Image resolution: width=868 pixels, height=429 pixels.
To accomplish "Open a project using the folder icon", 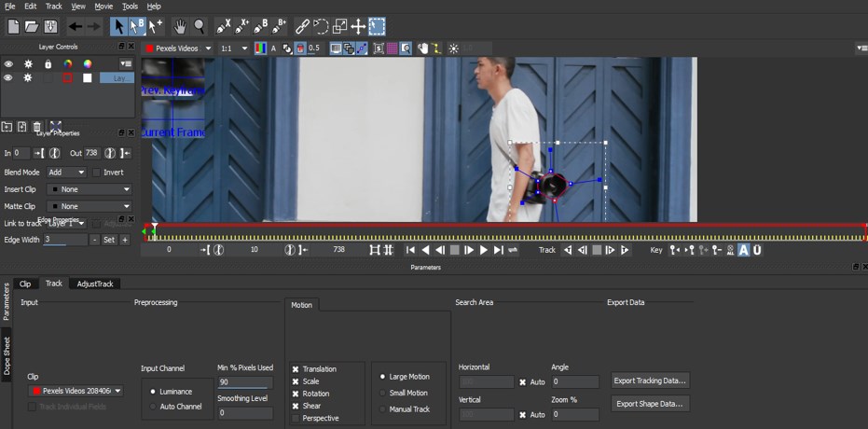I will pyautogui.click(x=32, y=26).
